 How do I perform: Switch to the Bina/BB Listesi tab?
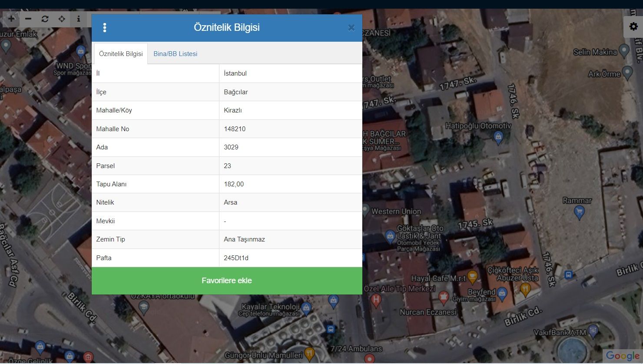(175, 54)
